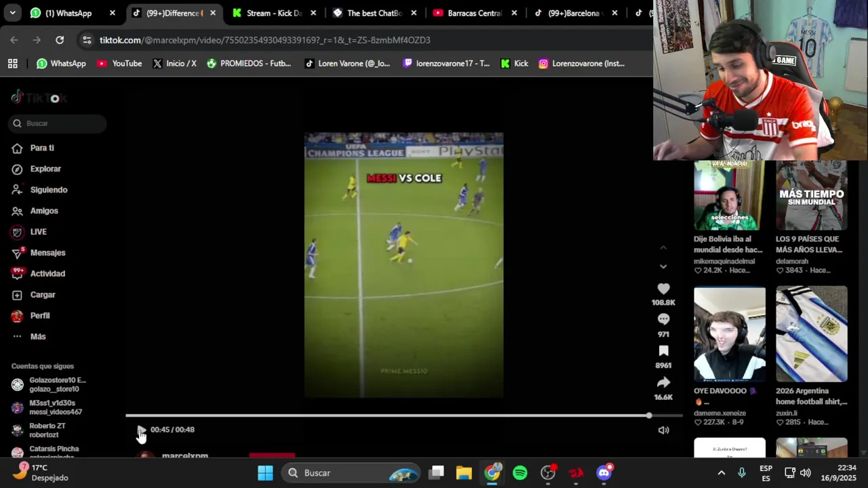Open Perfil in sidebar
The height and width of the screenshot is (488, 868).
40,316
